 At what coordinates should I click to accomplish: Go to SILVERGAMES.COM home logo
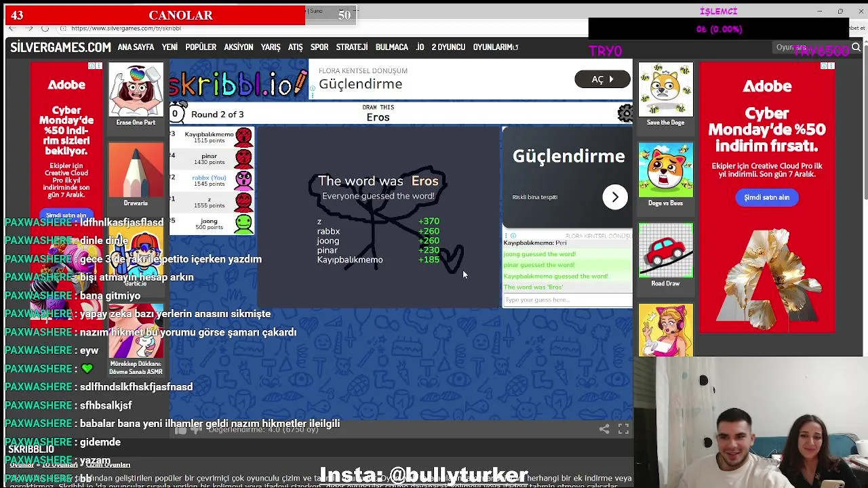pos(60,47)
